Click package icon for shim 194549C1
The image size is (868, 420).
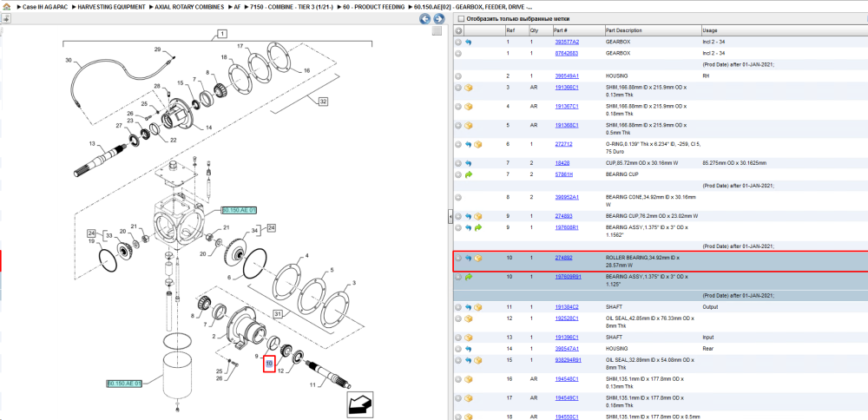point(469,397)
